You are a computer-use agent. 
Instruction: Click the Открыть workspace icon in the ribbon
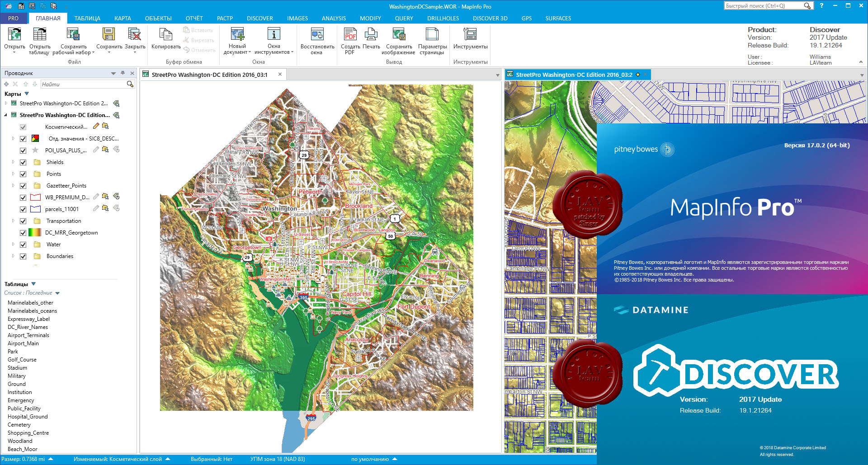pos(14,34)
